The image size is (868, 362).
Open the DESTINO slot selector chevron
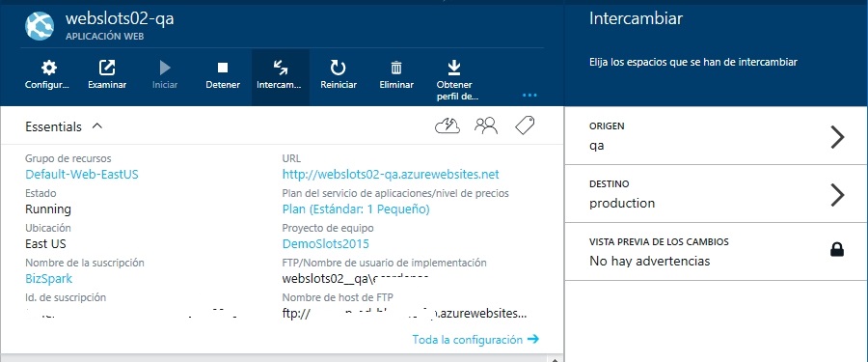click(837, 195)
